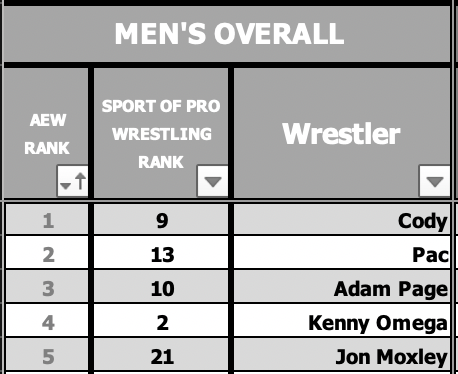Open the AEW RANK sort filter button

(x=72, y=181)
